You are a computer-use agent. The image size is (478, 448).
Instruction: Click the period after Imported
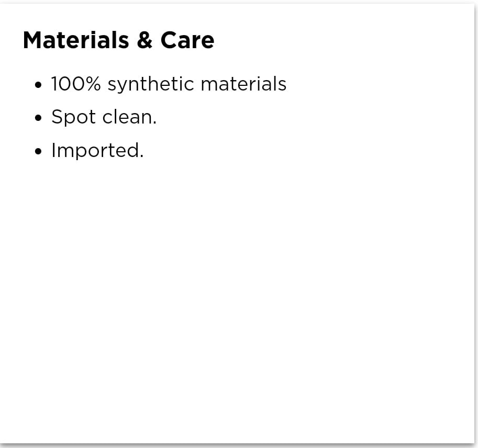point(142,156)
